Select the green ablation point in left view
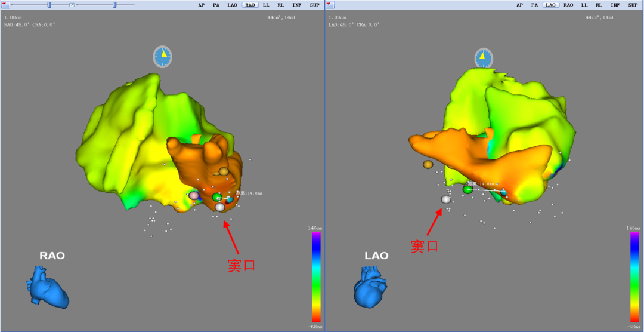 pos(216,197)
